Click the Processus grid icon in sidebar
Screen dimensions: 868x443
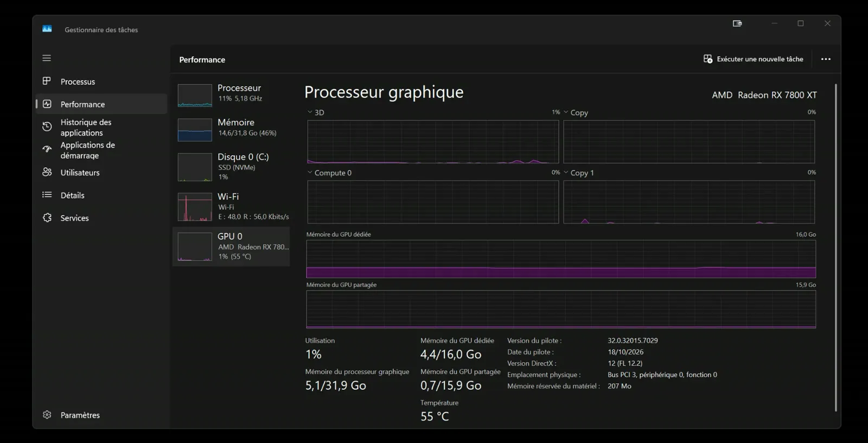[x=47, y=81]
